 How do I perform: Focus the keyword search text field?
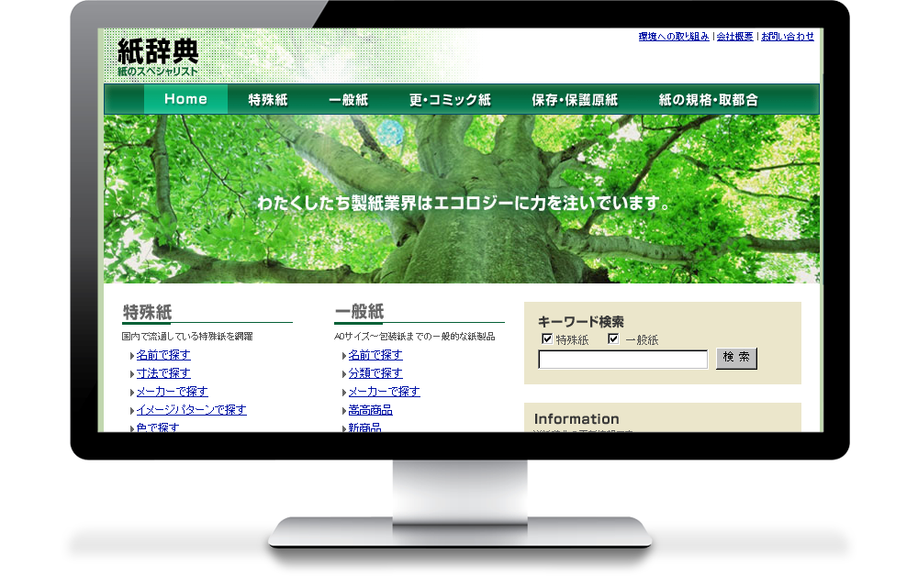[x=623, y=360]
